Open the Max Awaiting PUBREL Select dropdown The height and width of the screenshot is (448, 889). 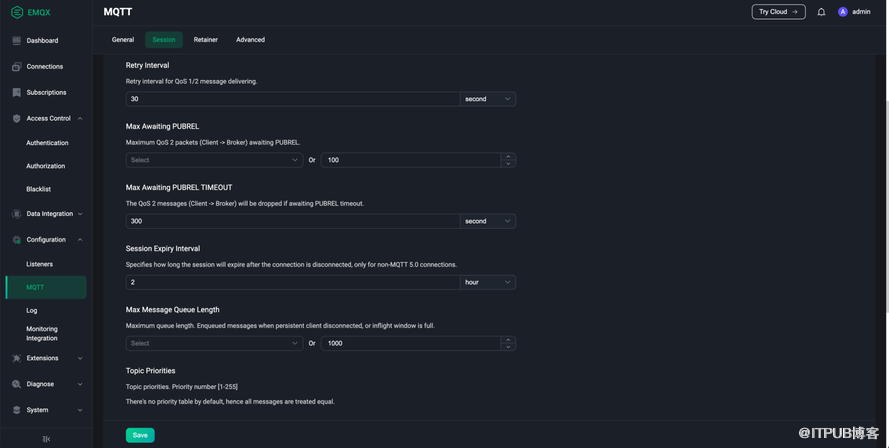point(214,160)
